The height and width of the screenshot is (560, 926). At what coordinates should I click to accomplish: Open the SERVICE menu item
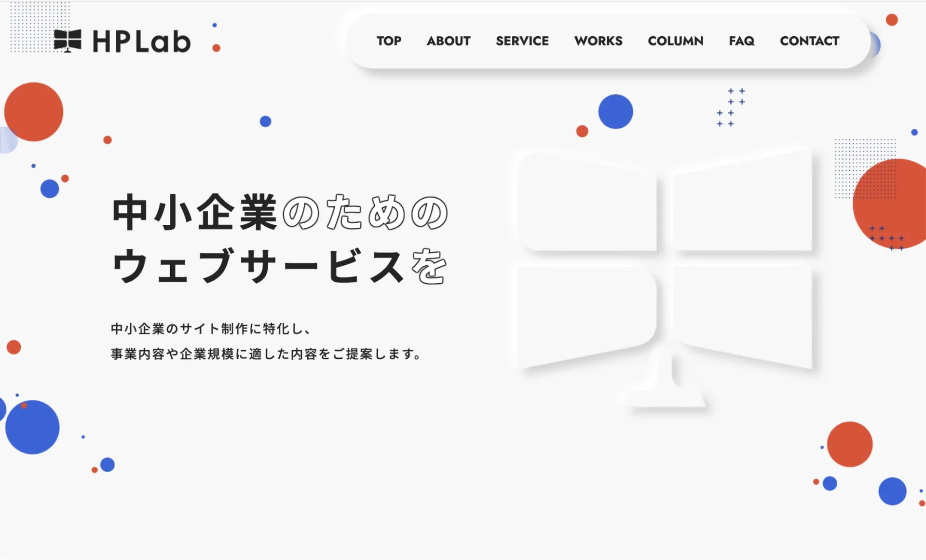[x=522, y=41]
